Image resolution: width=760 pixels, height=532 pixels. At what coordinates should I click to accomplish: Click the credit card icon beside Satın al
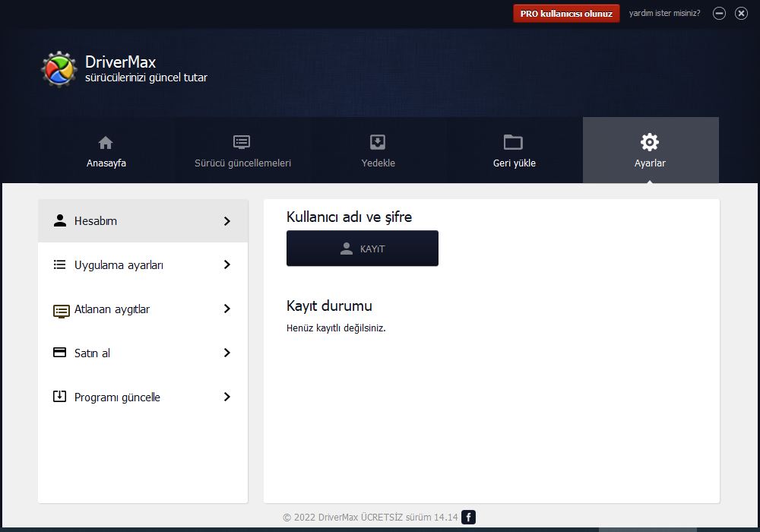point(59,352)
